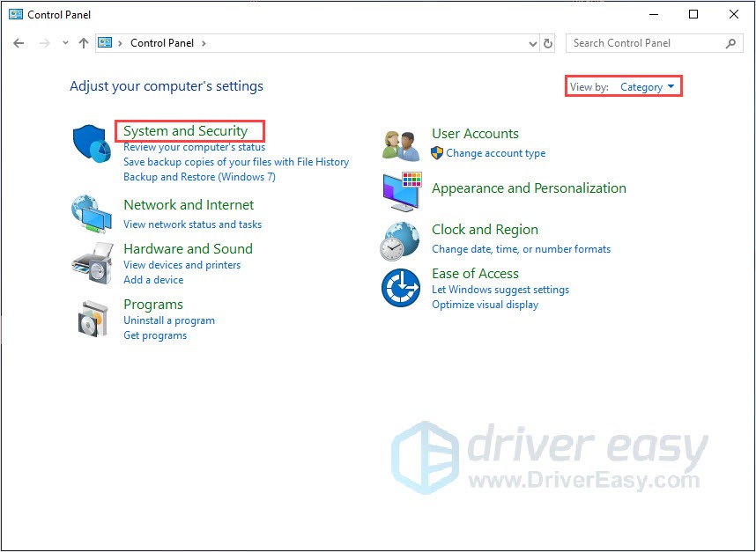The height and width of the screenshot is (552, 756).
Task: Click Get programs link
Action: tap(155, 335)
